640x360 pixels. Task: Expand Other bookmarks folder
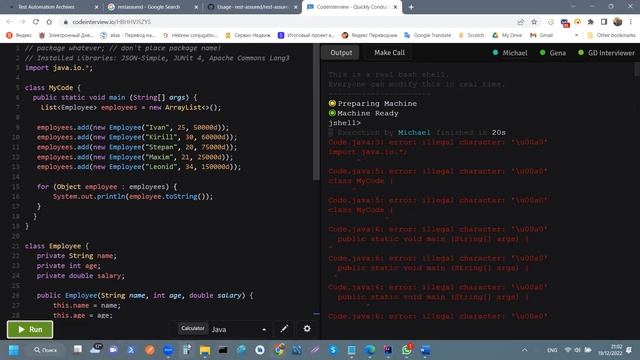coord(611,35)
